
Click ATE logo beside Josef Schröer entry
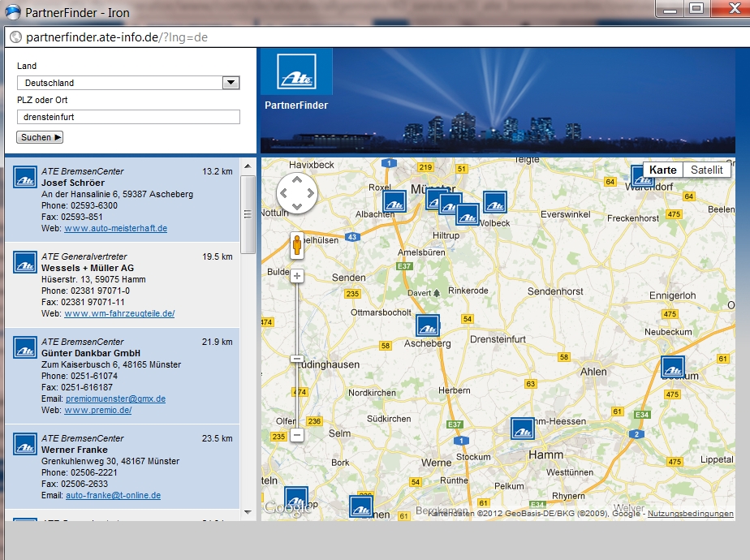(25, 177)
